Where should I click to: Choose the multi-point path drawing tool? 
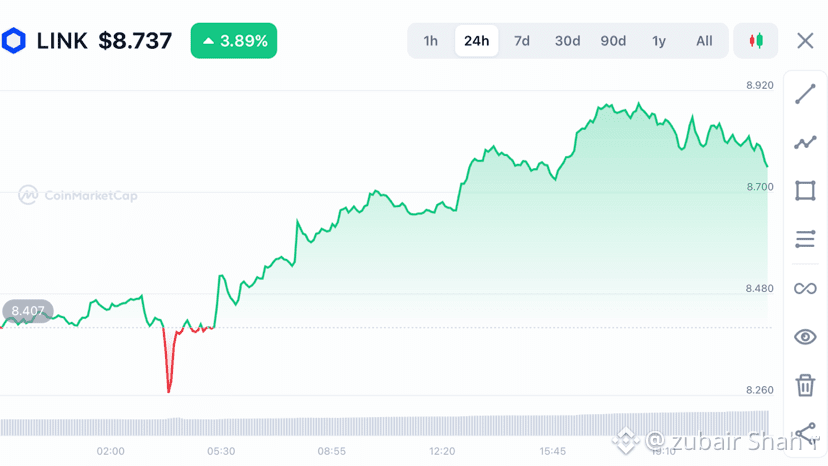[x=805, y=142]
